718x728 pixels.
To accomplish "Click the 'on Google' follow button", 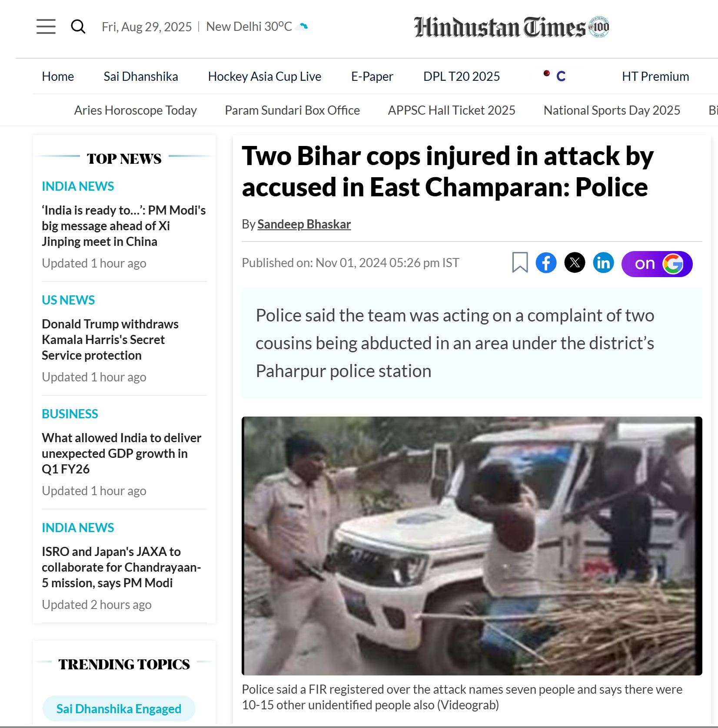I will coord(657,264).
